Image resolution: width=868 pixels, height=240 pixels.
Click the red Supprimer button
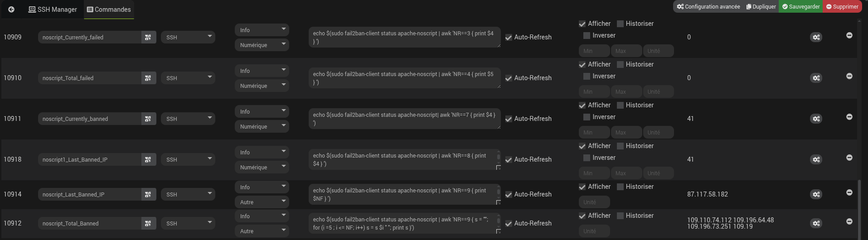click(x=842, y=6)
